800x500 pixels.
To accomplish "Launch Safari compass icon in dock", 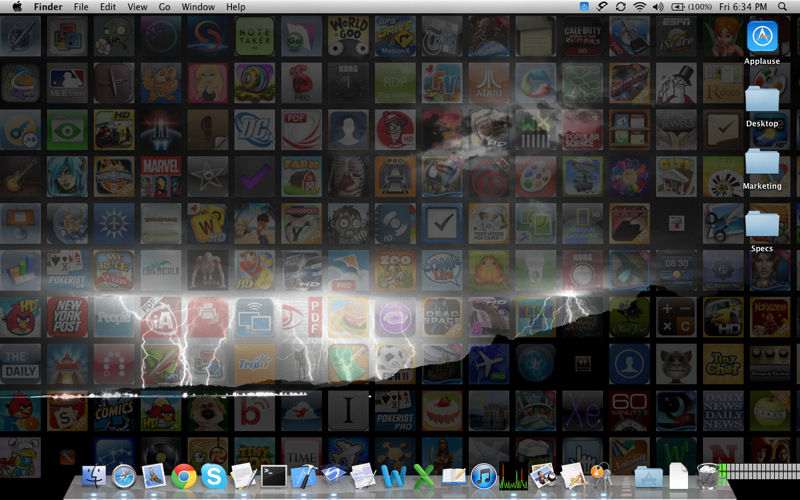I will (124, 477).
